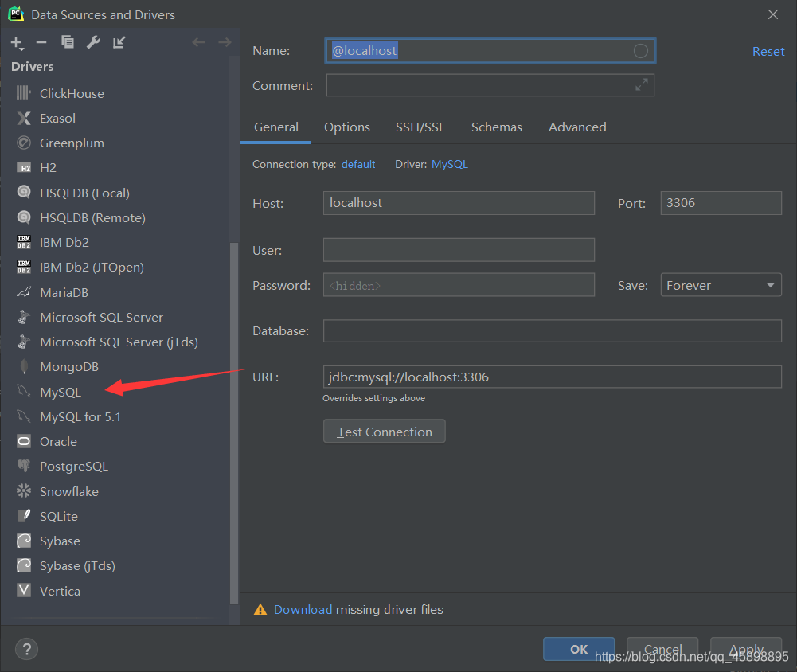This screenshot has height=672, width=797.
Task: Click Download missing driver files link
Action: click(x=303, y=609)
